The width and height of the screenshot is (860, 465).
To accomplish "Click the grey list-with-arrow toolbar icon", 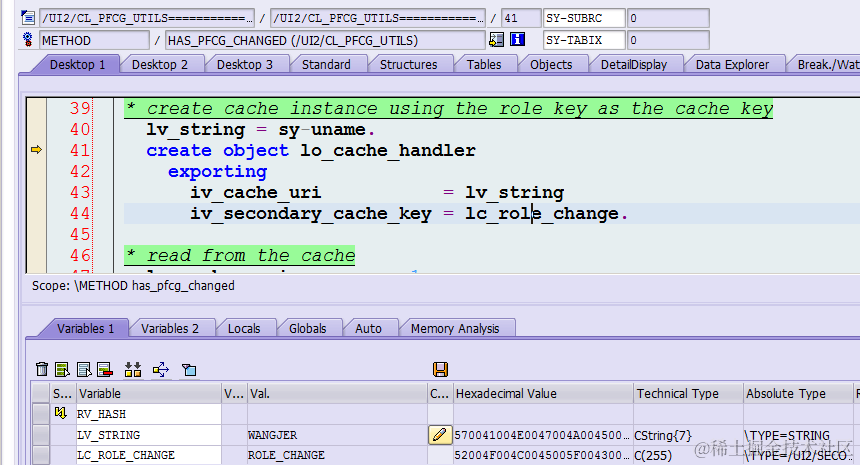I will [84, 370].
